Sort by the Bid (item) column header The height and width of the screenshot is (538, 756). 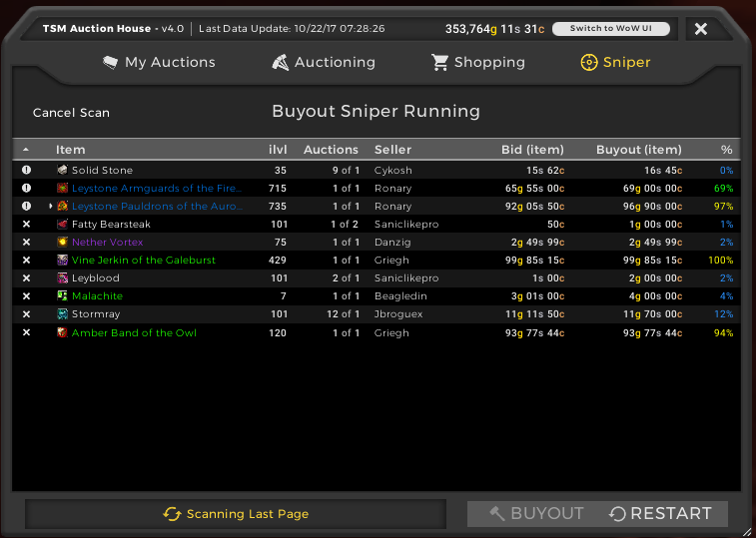[x=532, y=150]
